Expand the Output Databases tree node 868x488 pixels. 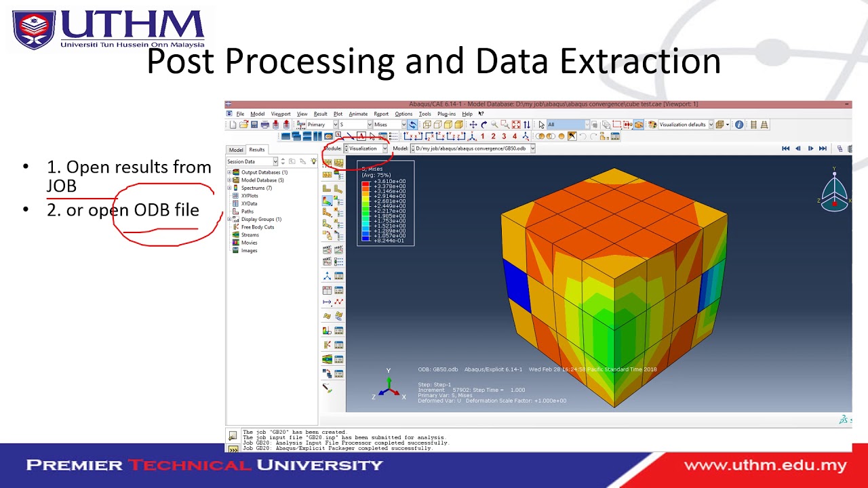point(229,172)
